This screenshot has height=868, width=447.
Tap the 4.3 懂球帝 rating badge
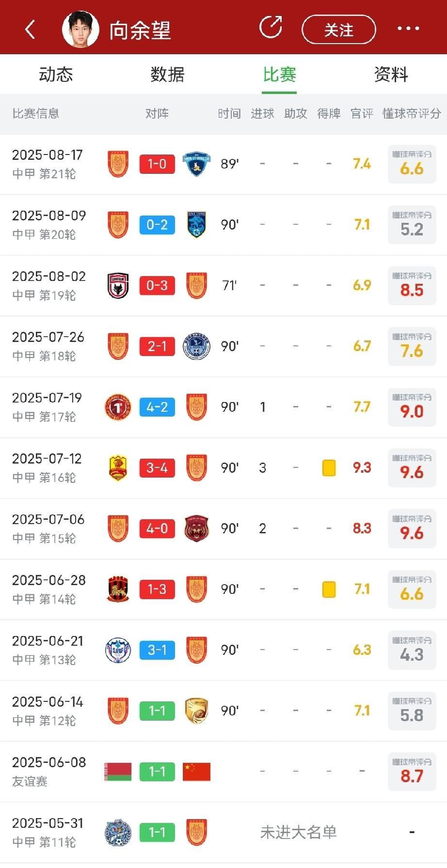pyautogui.click(x=412, y=650)
